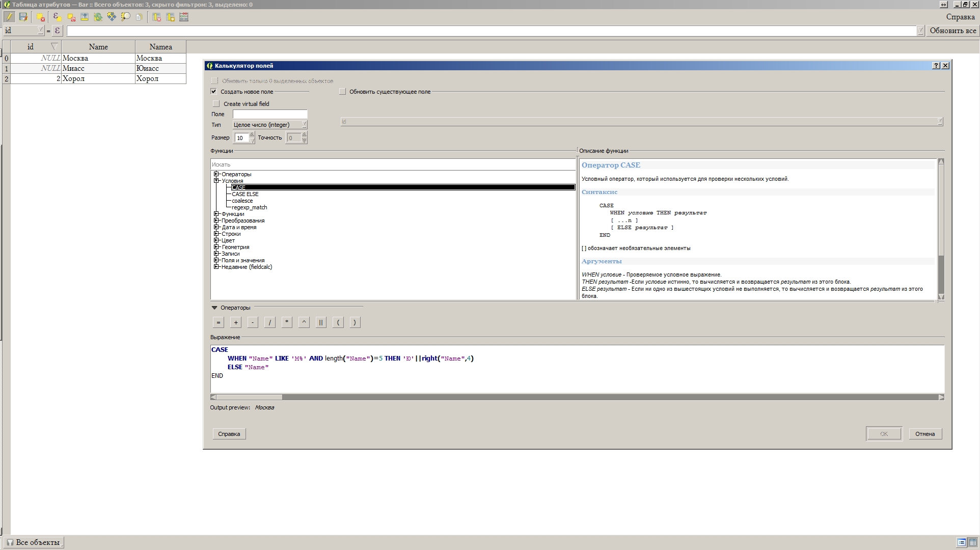Toggle editing mode pencil icon
The image size is (980, 550).
(9, 17)
